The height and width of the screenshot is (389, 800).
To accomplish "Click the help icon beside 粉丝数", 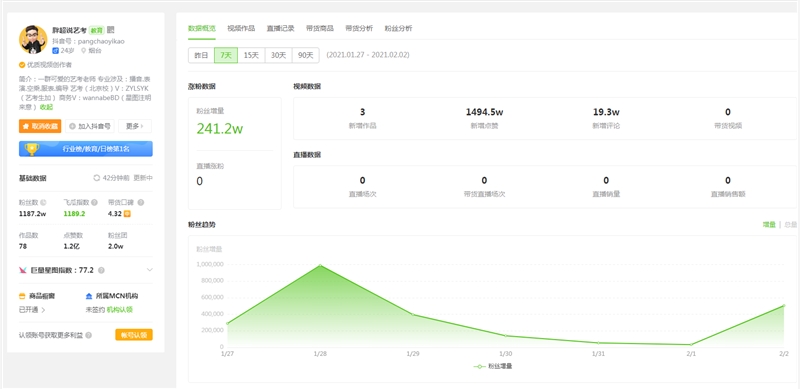I will coord(43,203).
